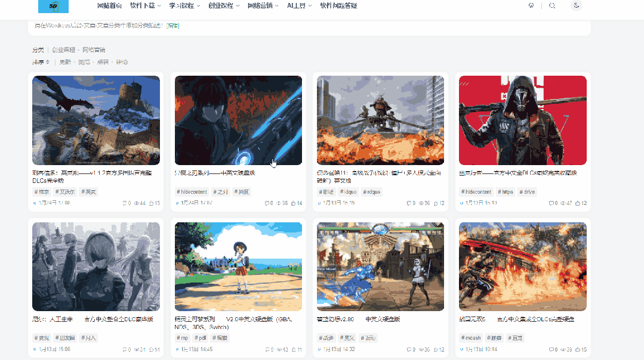
Task: Open the post title mentioning GBA, NDS, 3DS, Switch
Action: click(x=233, y=323)
